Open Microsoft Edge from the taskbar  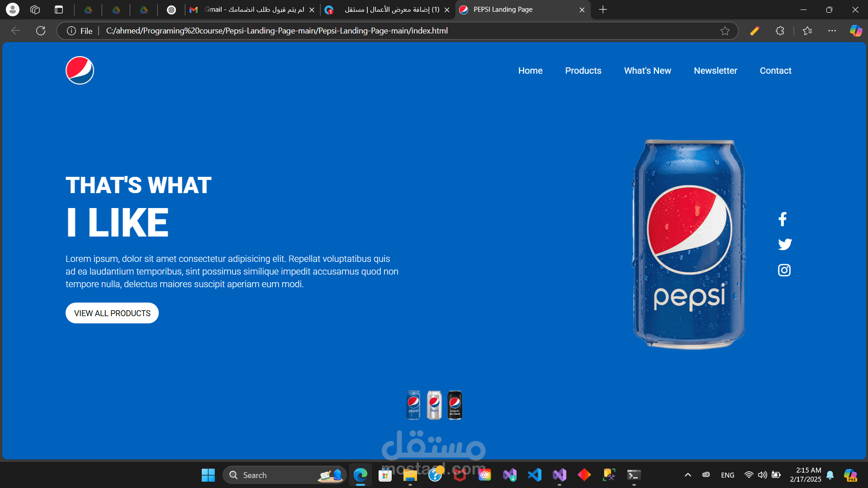360,475
